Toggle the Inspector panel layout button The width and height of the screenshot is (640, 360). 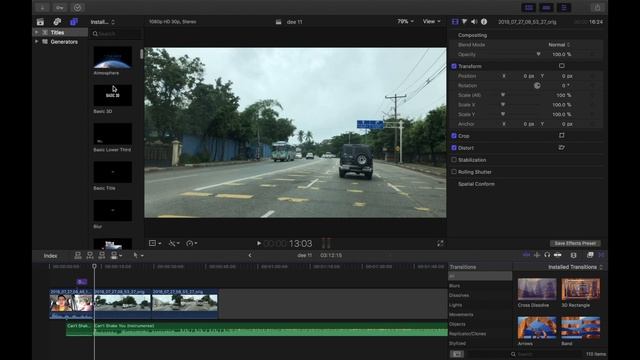point(564,7)
